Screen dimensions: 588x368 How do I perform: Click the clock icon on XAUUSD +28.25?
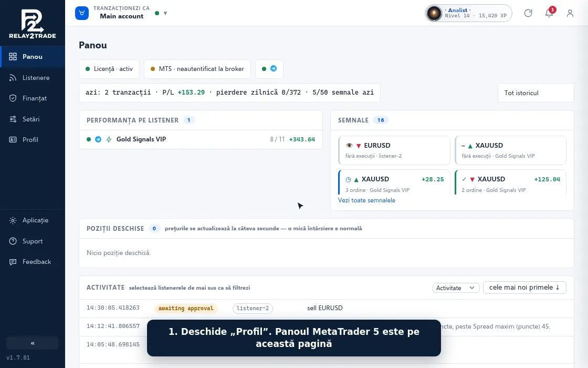348,179
